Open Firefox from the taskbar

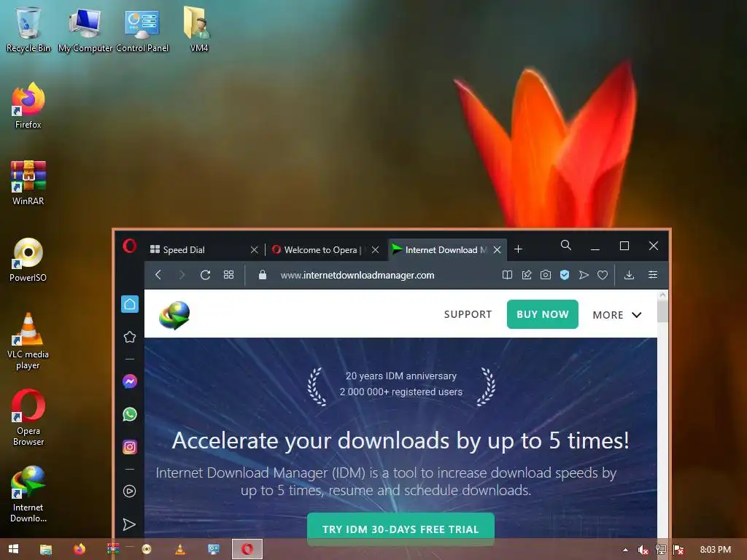(x=80, y=549)
